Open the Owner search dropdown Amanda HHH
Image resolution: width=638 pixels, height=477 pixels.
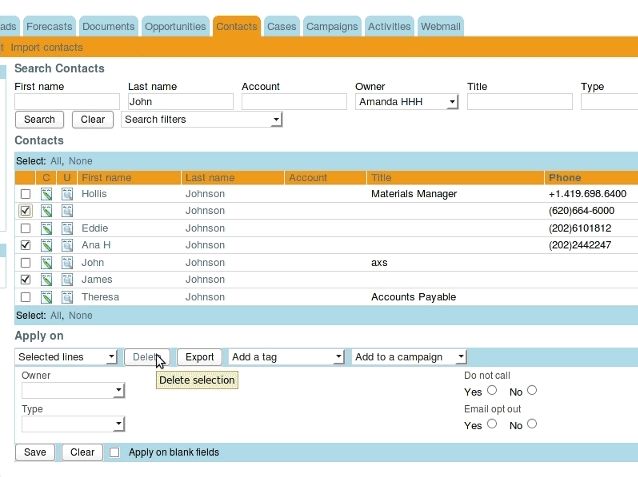tap(407, 102)
